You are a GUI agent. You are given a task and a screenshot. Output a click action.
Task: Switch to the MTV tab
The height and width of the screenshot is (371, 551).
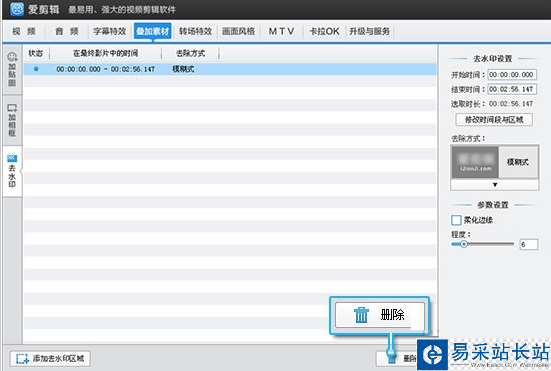pos(281,31)
